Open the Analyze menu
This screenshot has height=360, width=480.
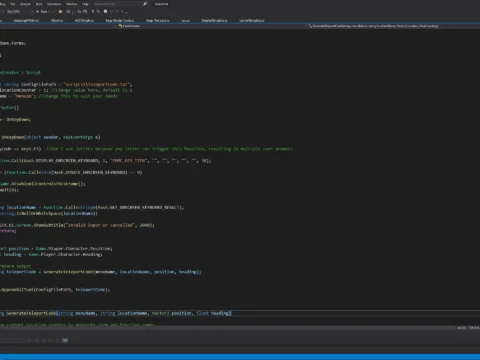pyautogui.click(x=25, y=4)
